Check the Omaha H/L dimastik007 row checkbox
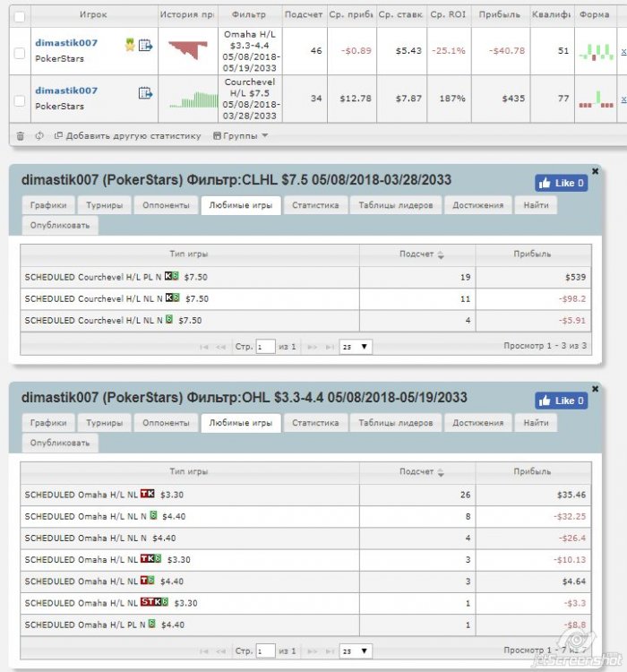This screenshot has width=627, height=672. [x=20, y=53]
